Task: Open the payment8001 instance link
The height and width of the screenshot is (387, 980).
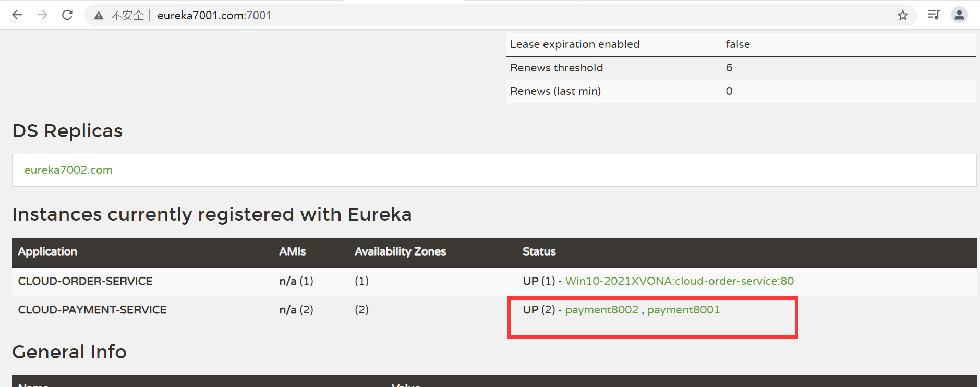Action: (684, 310)
